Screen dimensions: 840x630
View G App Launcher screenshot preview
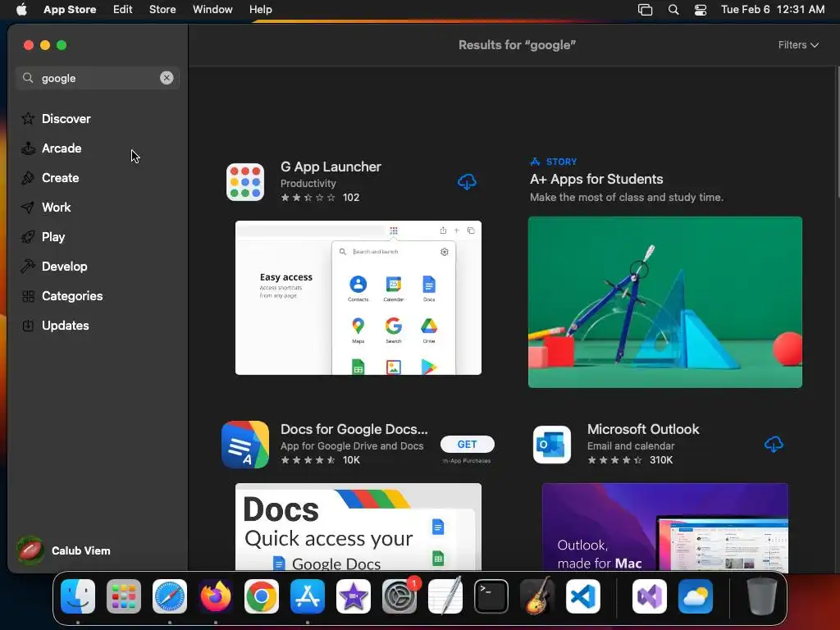click(358, 298)
